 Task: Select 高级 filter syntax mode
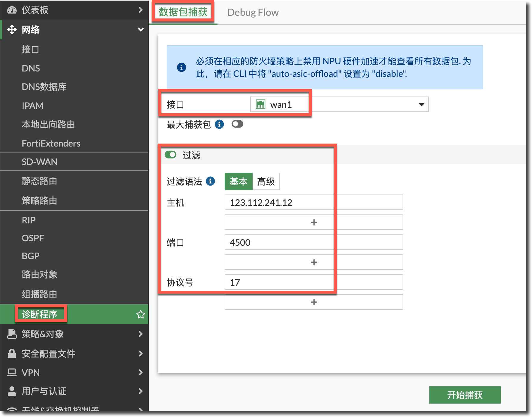click(266, 181)
